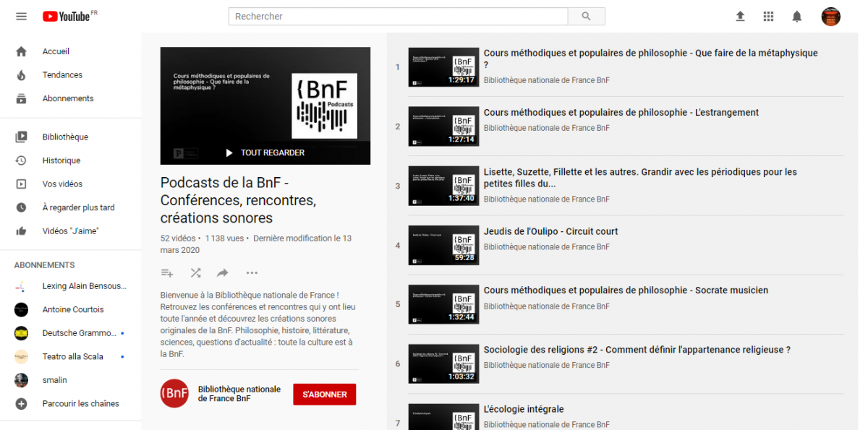Click the Bibliothèque icon
The height and width of the screenshot is (430, 868).
coord(21,137)
